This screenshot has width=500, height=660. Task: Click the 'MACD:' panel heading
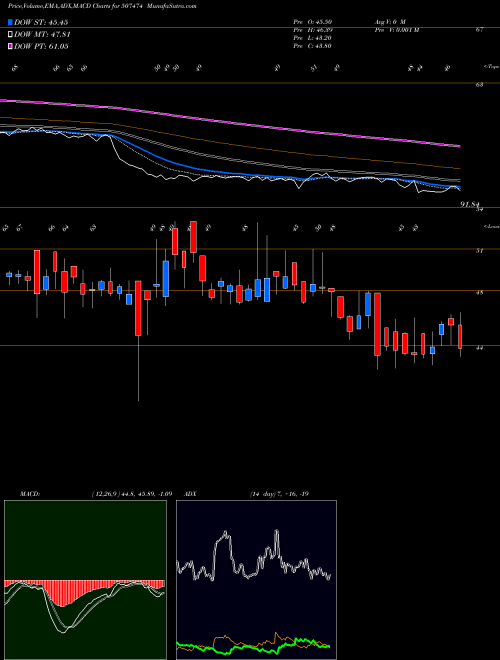pos(29,494)
